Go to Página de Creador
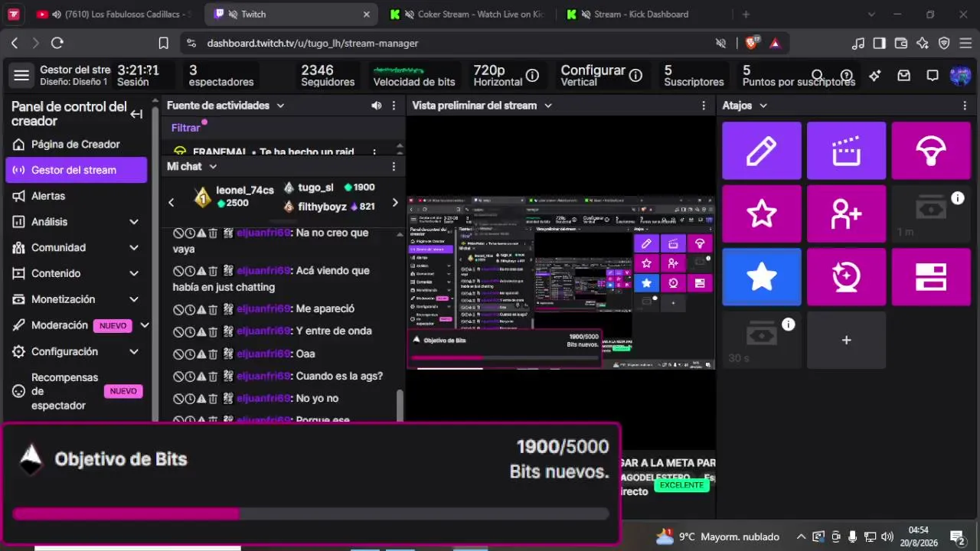Viewport: 980px width, 551px height. (76, 144)
